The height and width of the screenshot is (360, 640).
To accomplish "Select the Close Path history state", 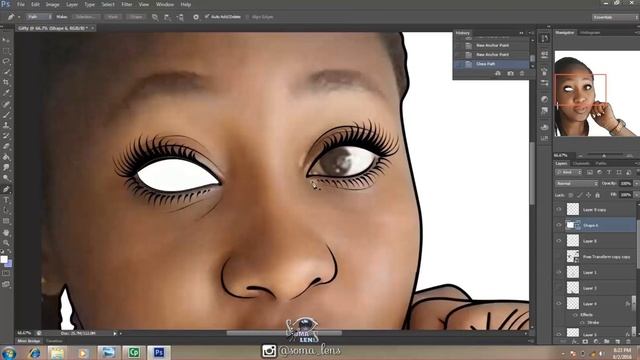I will (492, 64).
